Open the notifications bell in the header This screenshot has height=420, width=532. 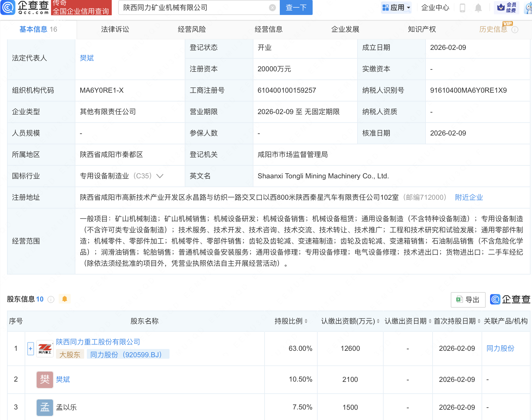click(478, 8)
